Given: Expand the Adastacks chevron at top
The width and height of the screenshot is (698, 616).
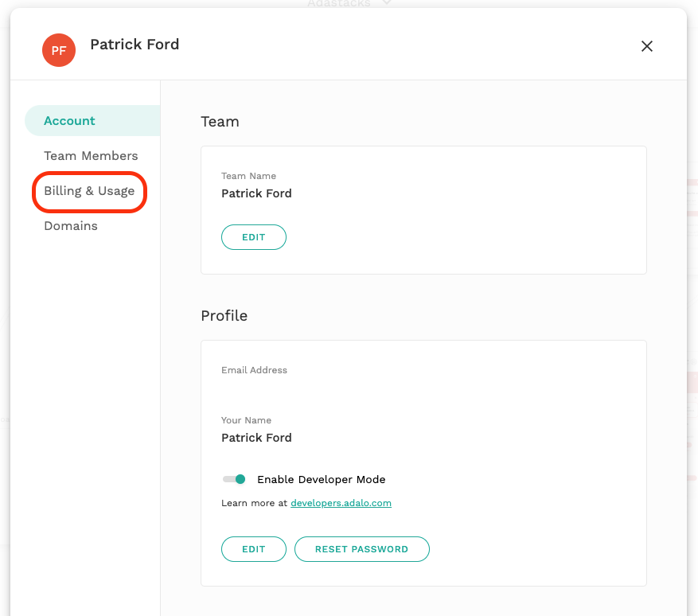Looking at the screenshot, I should (388, 4).
